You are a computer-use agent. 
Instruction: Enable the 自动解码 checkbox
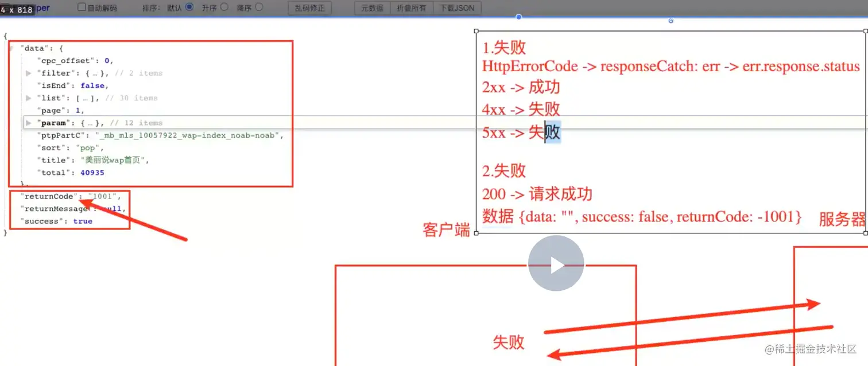point(82,7)
